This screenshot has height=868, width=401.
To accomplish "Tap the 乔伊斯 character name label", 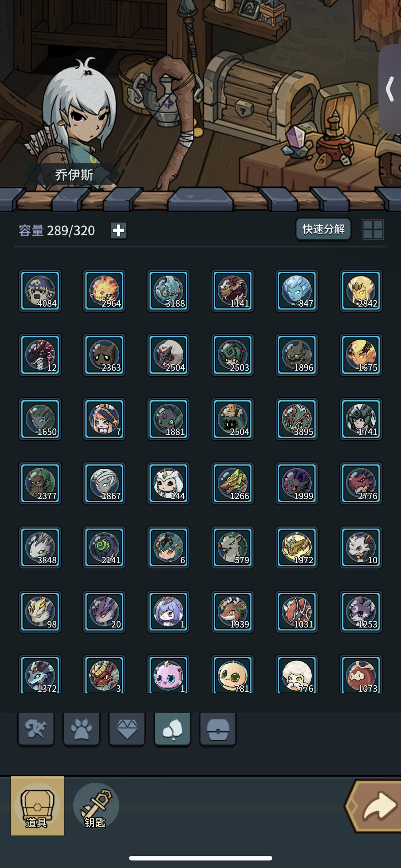I will pos(74,175).
